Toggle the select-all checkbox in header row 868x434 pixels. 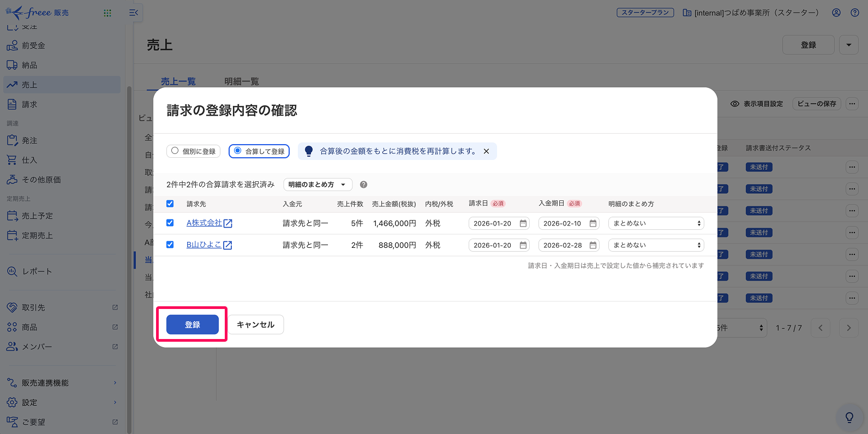tap(170, 204)
